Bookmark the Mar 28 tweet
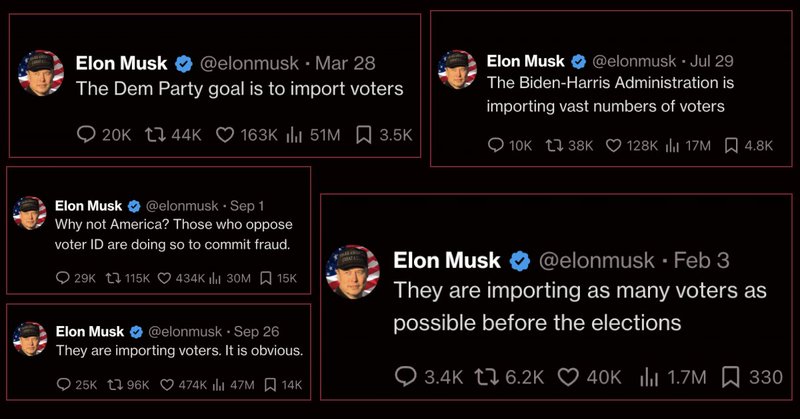 coord(365,135)
